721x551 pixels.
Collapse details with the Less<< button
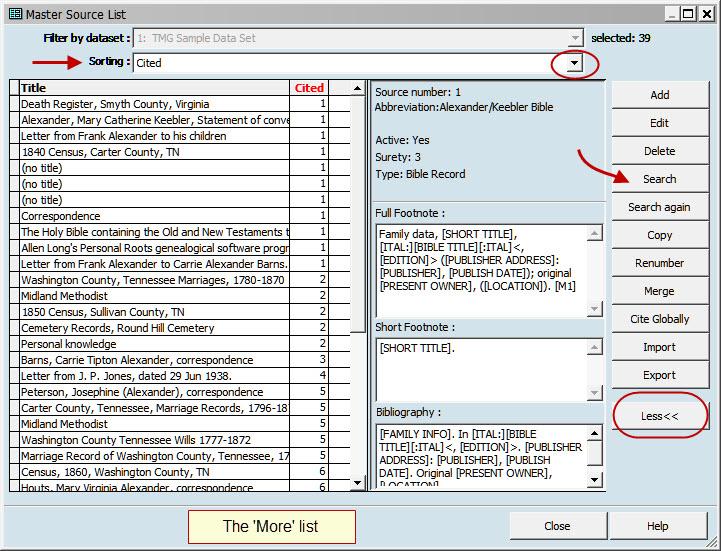(660, 416)
